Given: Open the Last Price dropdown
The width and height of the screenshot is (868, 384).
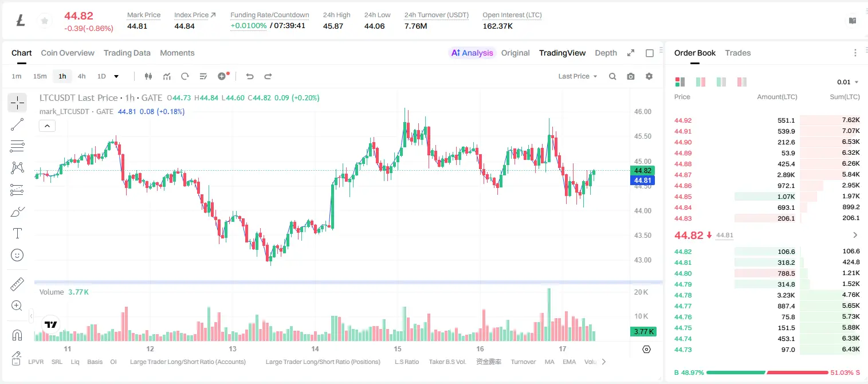Looking at the screenshot, I should tap(578, 76).
